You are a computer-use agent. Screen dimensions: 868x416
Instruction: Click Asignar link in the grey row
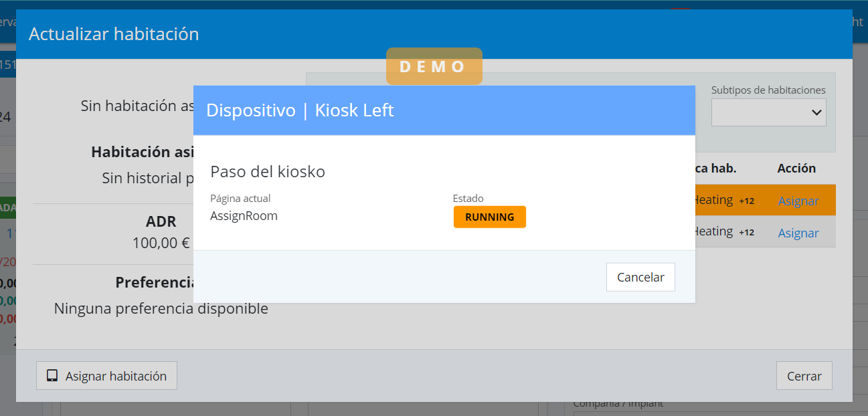[798, 233]
